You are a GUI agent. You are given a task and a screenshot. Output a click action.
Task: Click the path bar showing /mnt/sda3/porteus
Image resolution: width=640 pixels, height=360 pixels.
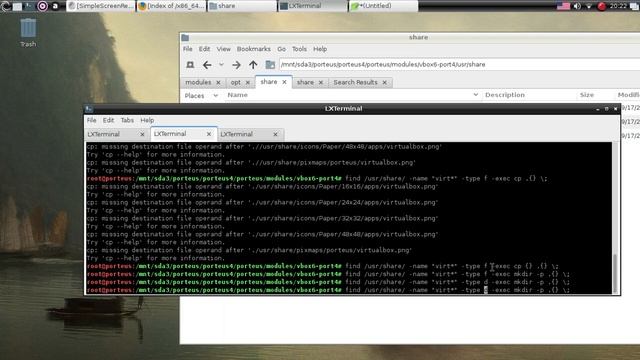pos(459,64)
